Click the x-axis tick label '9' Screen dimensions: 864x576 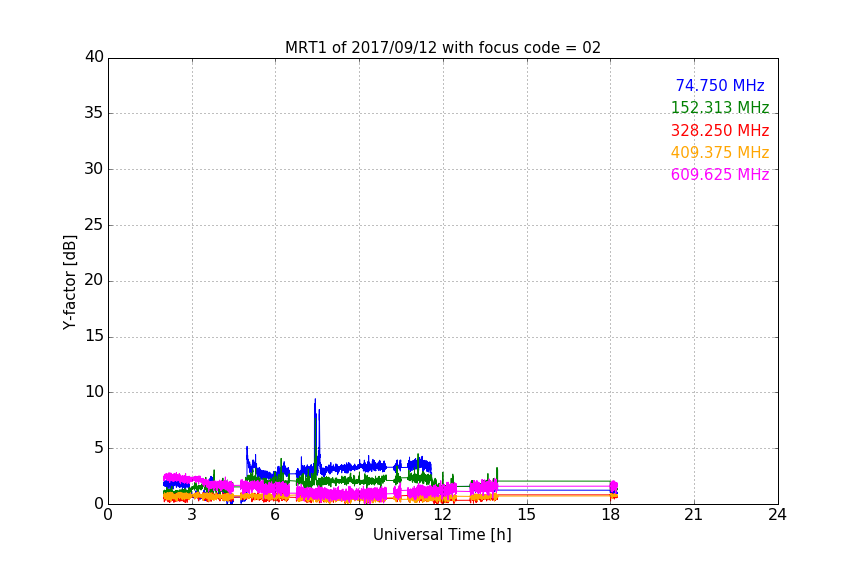(359, 515)
